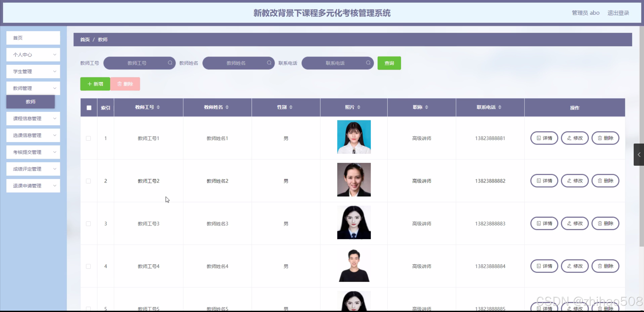644x312 pixels.
Task: Click the 修改 edit button for row 1
Action: [x=575, y=138]
